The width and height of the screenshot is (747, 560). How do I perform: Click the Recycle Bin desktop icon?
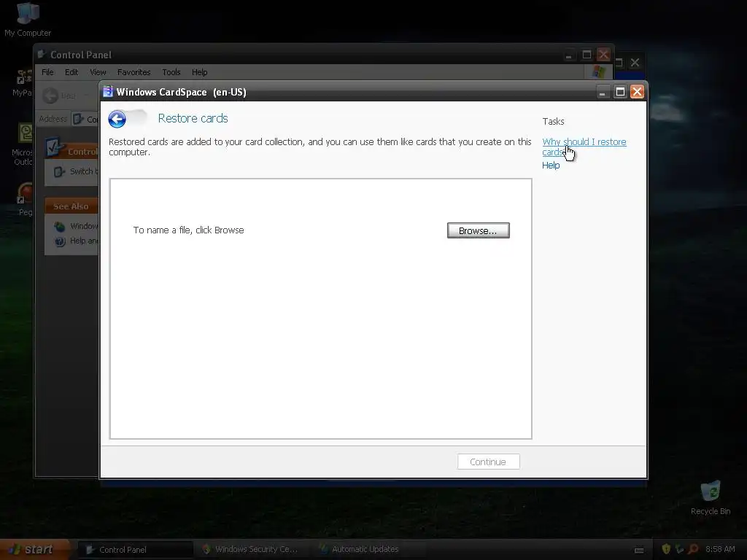click(711, 498)
